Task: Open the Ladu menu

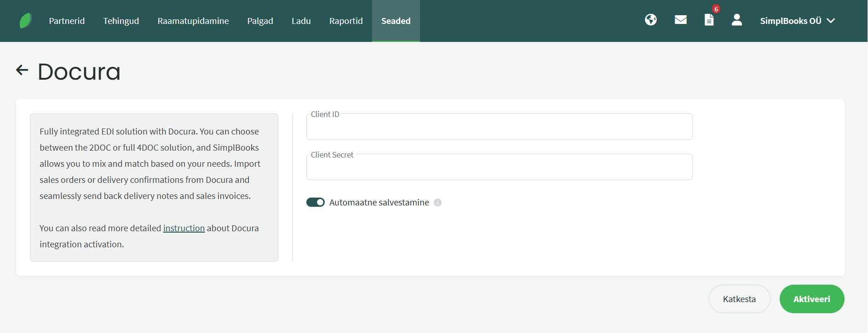Action: pyautogui.click(x=301, y=21)
